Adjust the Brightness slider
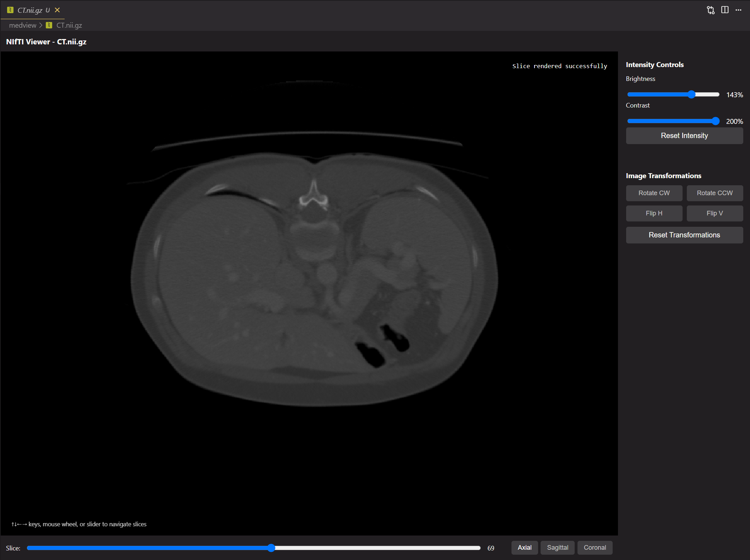Viewport: 750px width, 560px height. click(x=673, y=94)
